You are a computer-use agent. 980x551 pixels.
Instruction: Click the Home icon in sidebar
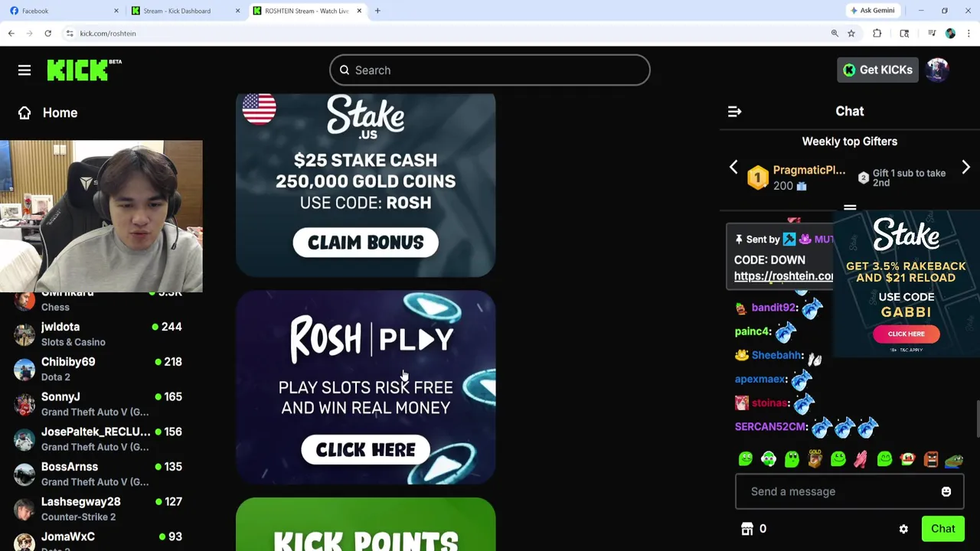[x=24, y=112]
